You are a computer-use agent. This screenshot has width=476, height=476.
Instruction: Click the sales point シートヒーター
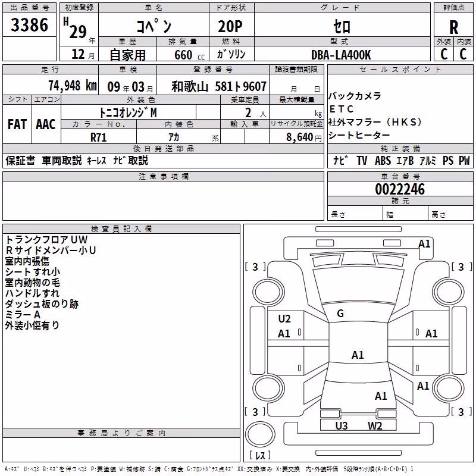pyautogui.click(x=359, y=135)
